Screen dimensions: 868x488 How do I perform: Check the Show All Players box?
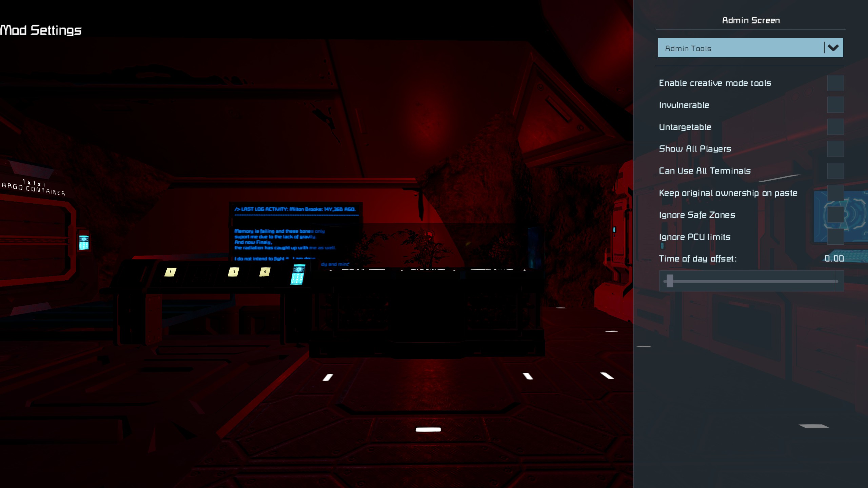tap(835, 149)
